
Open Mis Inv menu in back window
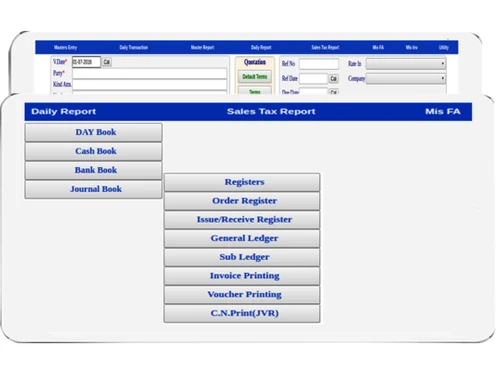(412, 47)
